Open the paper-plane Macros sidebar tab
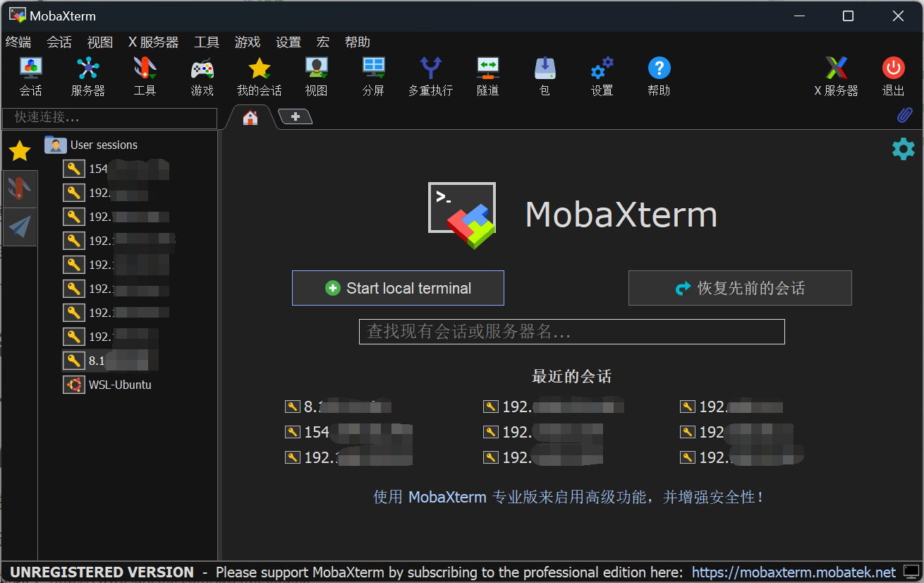 tap(20, 227)
